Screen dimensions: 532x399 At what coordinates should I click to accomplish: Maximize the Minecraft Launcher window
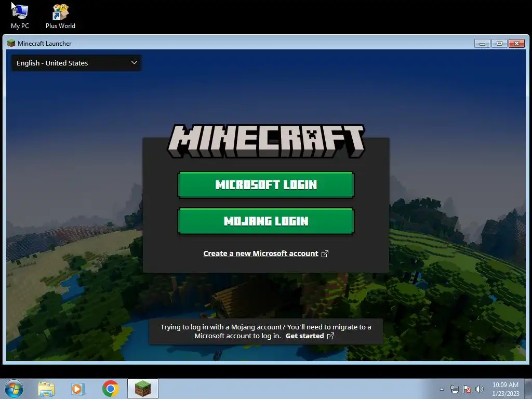(x=499, y=44)
